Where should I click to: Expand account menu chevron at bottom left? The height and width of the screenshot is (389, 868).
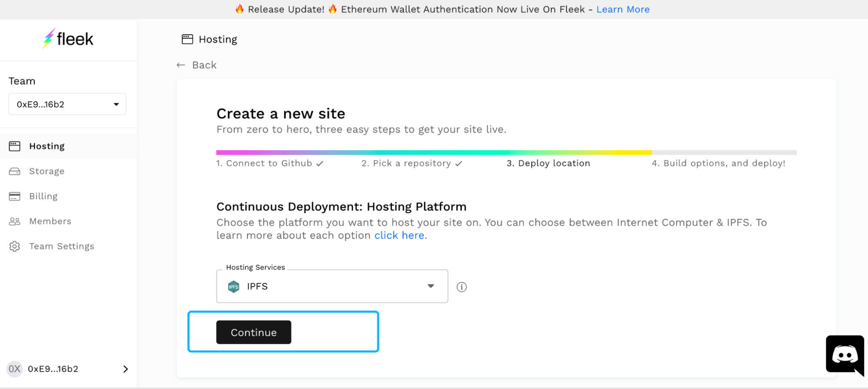coord(125,369)
